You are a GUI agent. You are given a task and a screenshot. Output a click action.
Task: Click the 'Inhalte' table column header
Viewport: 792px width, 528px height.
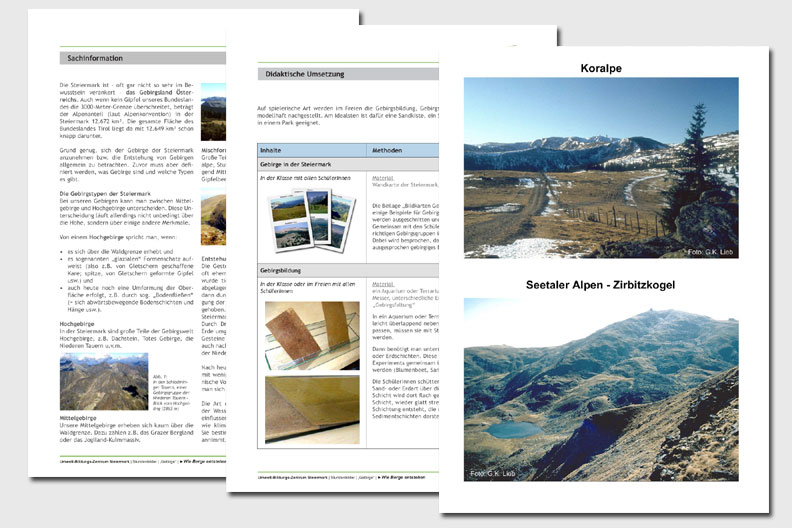click(312, 150)
